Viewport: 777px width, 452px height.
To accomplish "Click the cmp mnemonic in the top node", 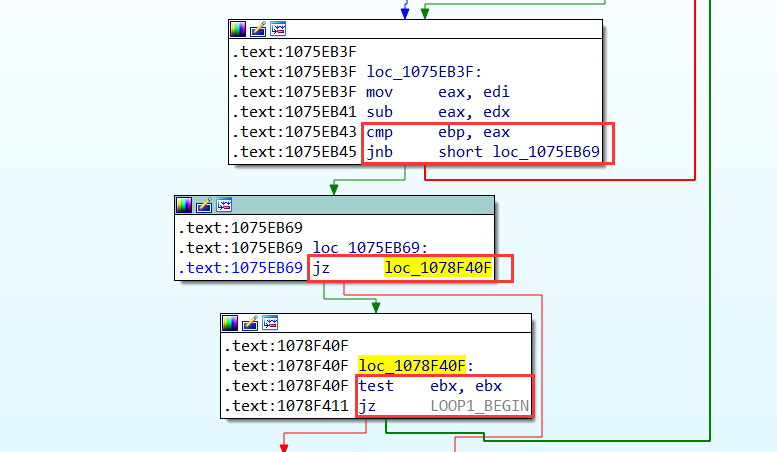I will (x=379, y=132).
